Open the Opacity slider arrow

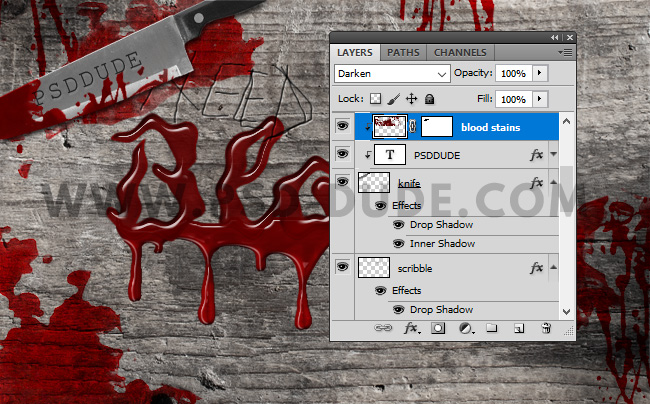[541, 74]
